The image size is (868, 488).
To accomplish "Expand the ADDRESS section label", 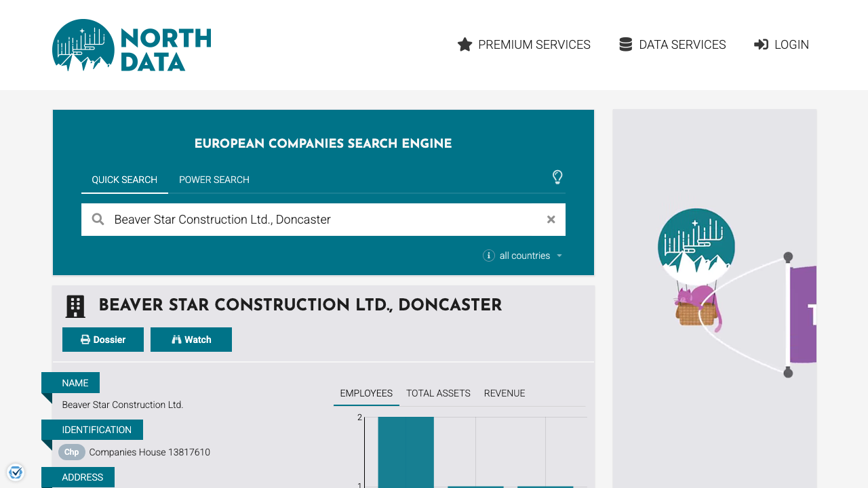I will coord(83,477).
